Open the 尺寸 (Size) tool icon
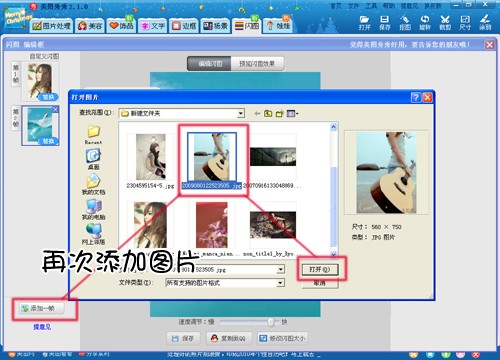 pos(465,23)
